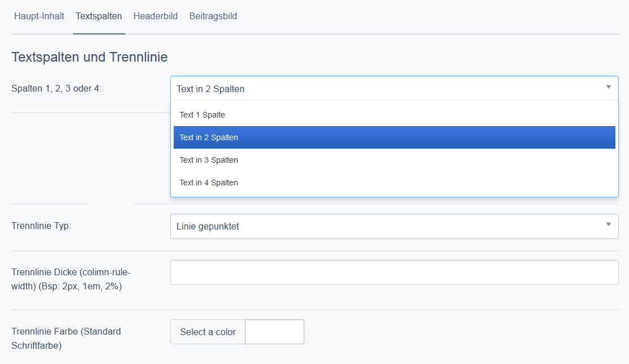Click the 'Textspalten und Trennlinie' heading
Viewport: 629px width, 364px height.
(x=89, y=57)
